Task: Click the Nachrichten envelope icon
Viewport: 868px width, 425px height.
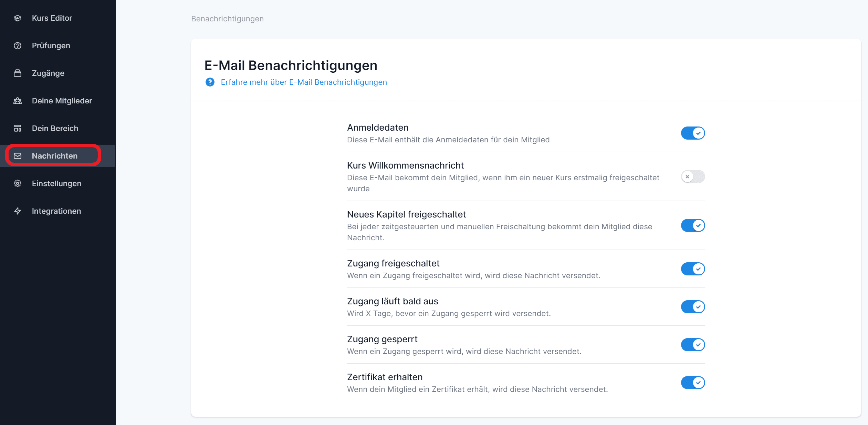Action: coord(18,156)
